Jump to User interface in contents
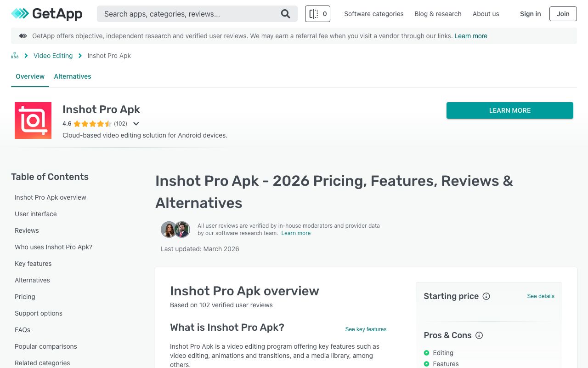Viewport: 588px width, 368px height. point(36,214)
